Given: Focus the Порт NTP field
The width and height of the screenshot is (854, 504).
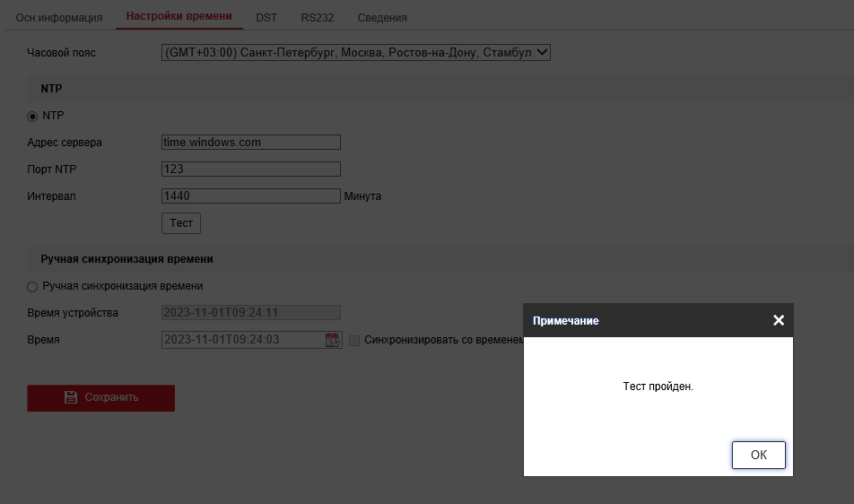Looking at the screenshot, I should click(251, 169).
